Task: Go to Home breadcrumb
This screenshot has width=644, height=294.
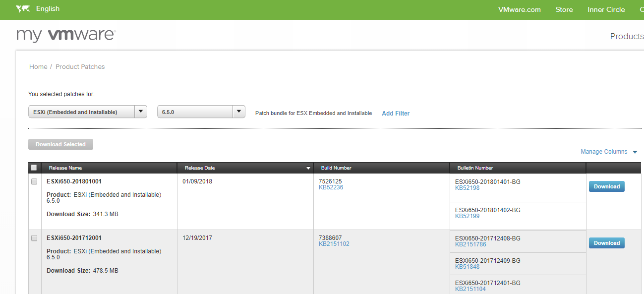Action: 38,66
